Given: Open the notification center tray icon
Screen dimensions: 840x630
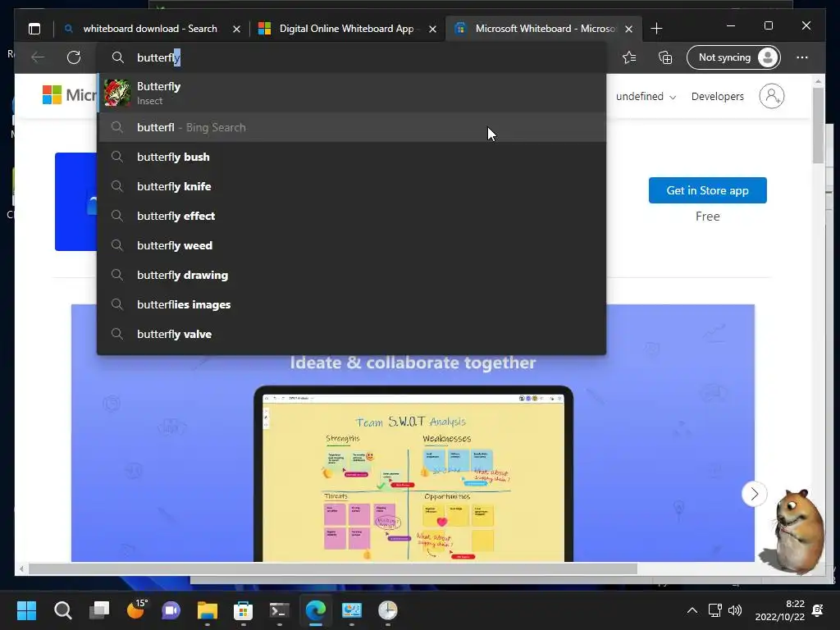Looking at the screenshot, I should point(818,610).
